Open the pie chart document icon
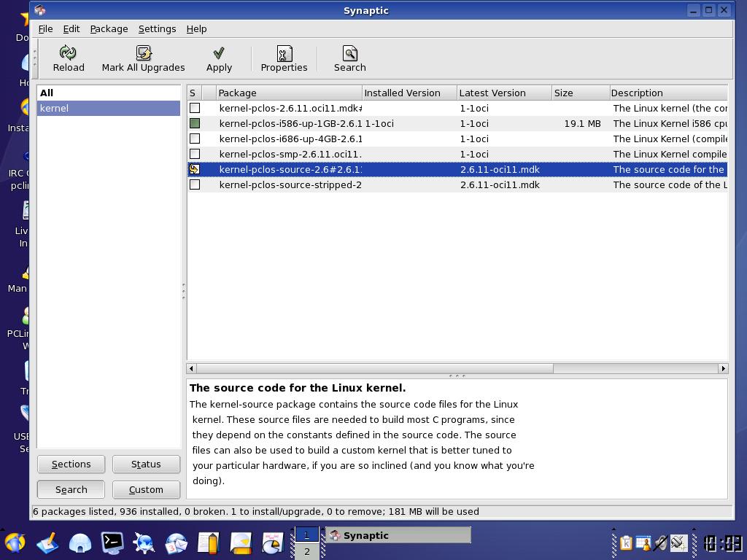 [273, 542]
